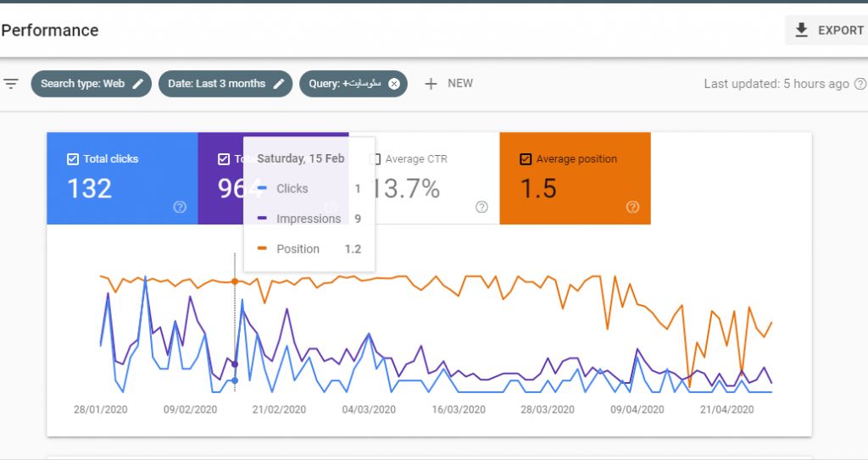The width and height of the screenshot is (868, 460).
Task: Click the orange position marker on chart
Action: (x=235, y=282)
